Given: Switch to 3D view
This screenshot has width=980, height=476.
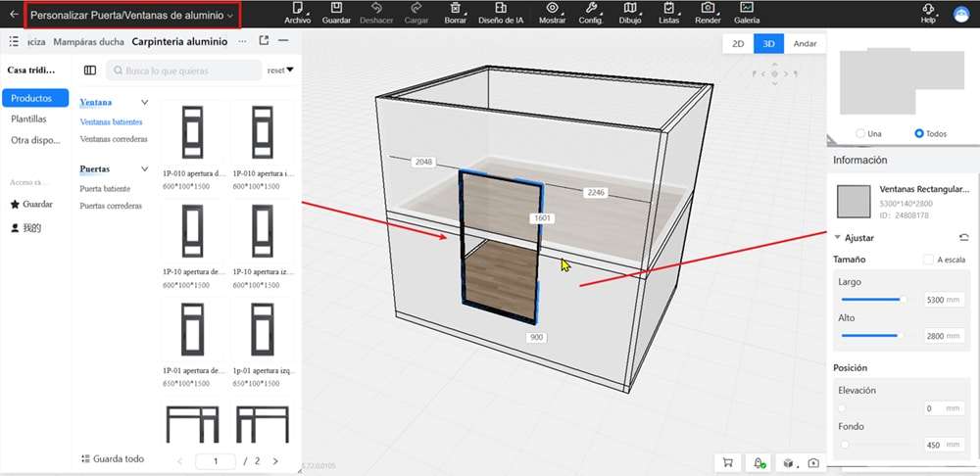Looking at the screenshot, I should (x=768, y=44).
